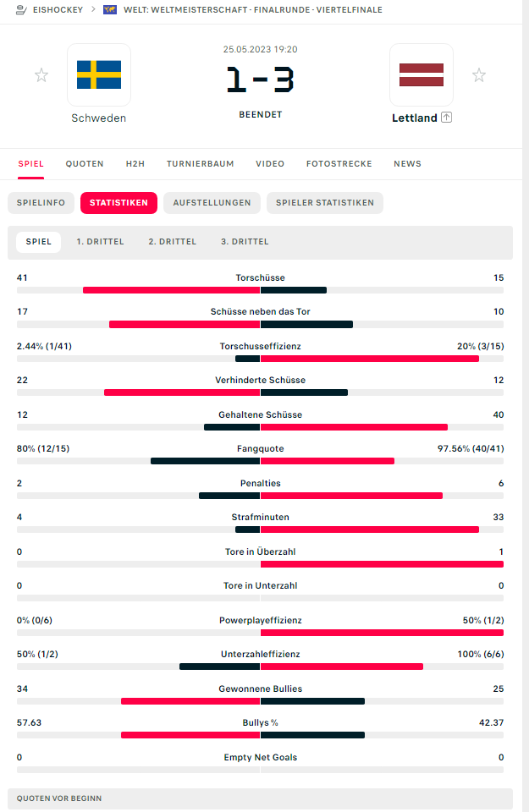This screenshot has height=812, width=529.
Task: Filter statistics to 1. Drittel
Action: pos(100,242)
